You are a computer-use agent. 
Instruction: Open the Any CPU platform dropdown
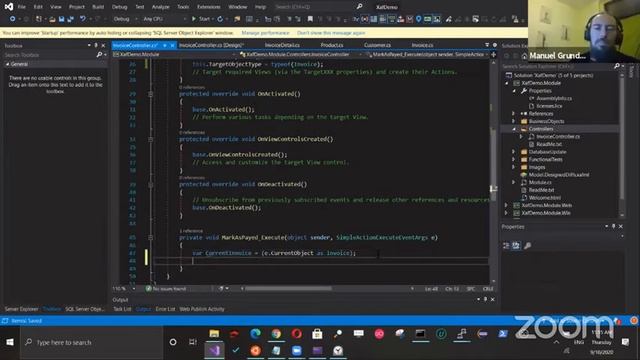point(164,19)
